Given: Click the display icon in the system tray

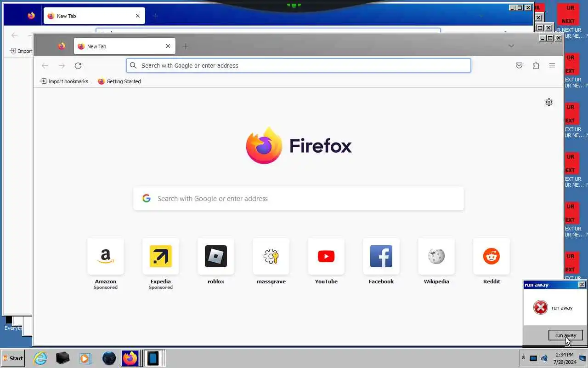Looking at the screenshot, I should (x=533, y=358).
